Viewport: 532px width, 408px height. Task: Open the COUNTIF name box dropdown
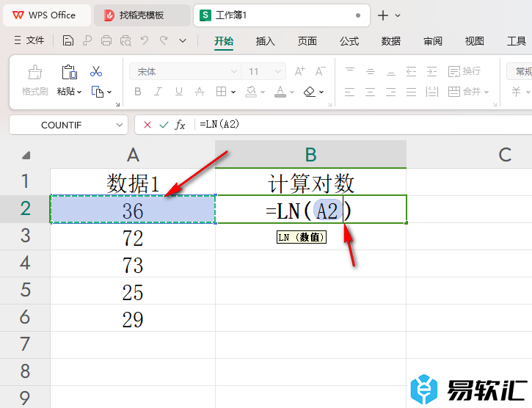pos(120,125)
